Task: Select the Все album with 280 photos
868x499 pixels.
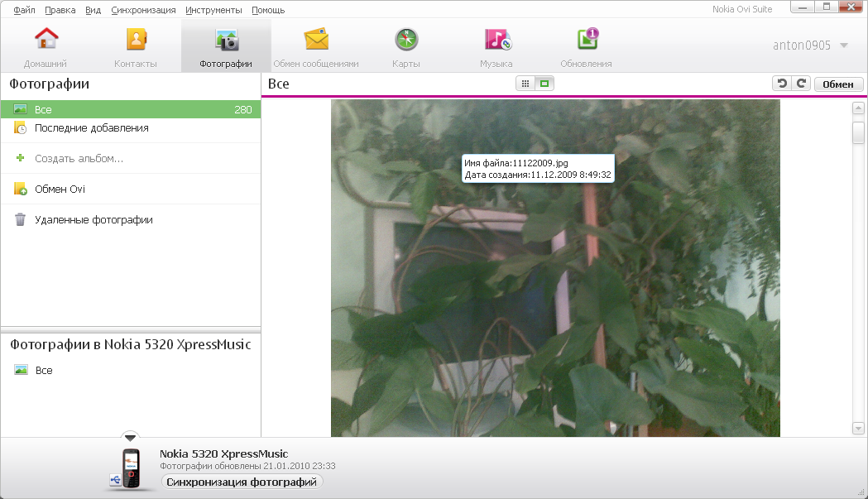Action: pos(131,110)
